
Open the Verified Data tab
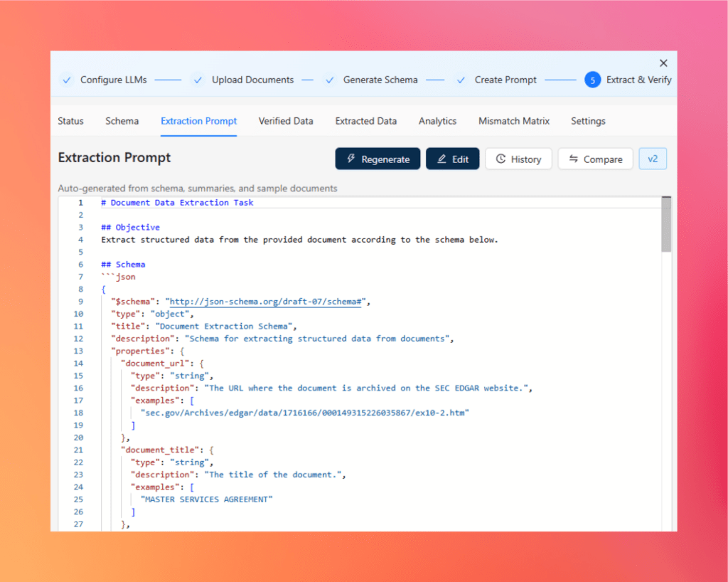coord(286,121)
